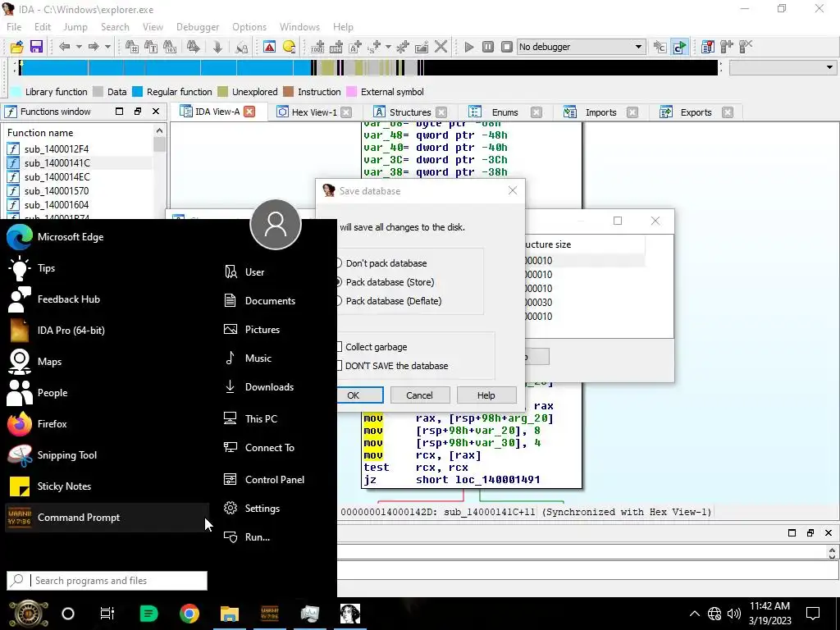Open the Jump menu
Screen dimensions: 840x630
75,27
